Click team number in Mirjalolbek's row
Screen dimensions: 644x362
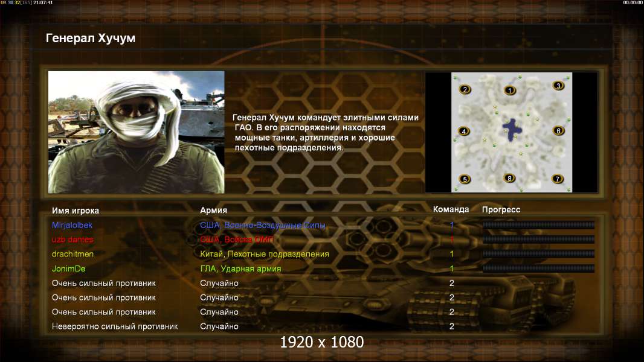[452, 224]
